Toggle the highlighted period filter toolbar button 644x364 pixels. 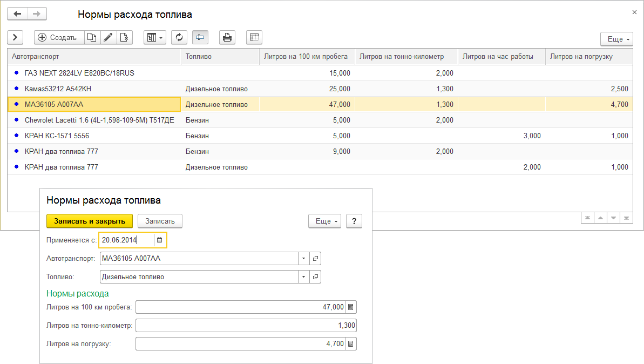point(200,37)
